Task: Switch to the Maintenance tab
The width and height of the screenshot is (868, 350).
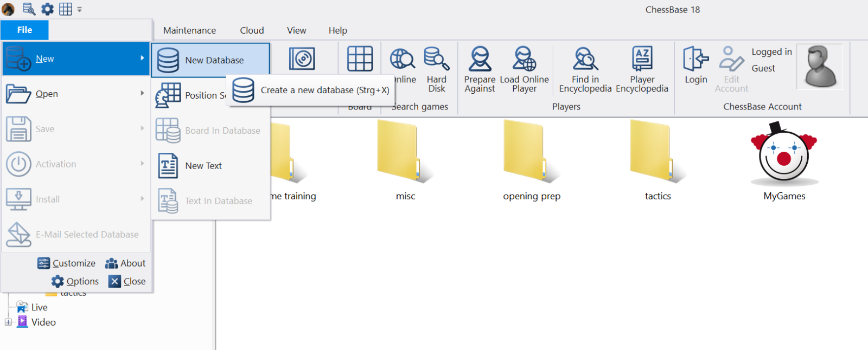Action: click(189, 30)
